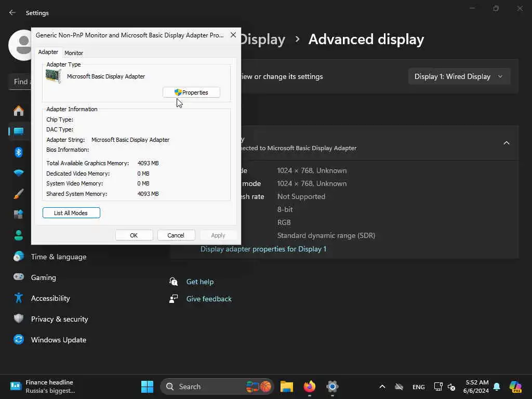This screenshot has width=532, height=399.
Task: Collapse the display information section chevron
Action: pyautogui.click(x=506, y=143)
